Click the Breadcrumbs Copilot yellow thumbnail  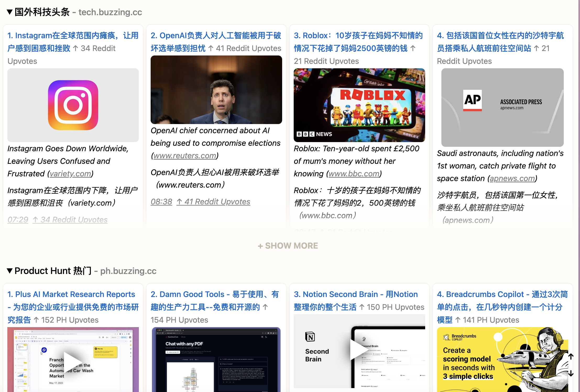[x=502, y=360]
